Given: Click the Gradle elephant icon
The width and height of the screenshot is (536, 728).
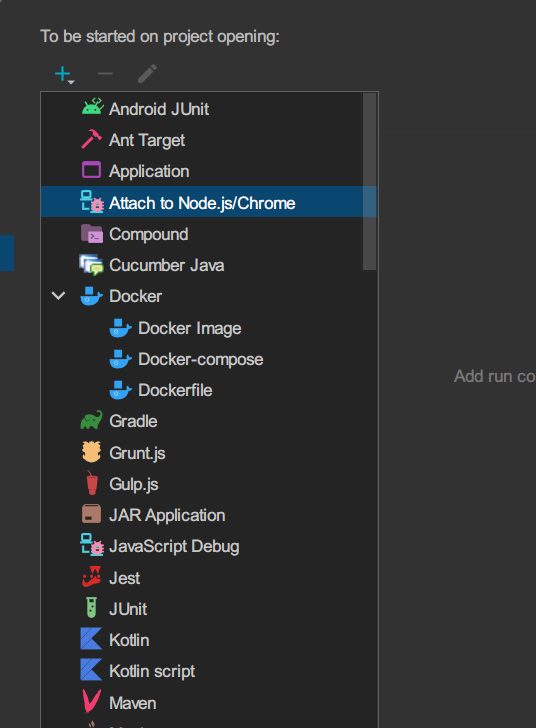Looking at the screenshot, I should point(92,420).
